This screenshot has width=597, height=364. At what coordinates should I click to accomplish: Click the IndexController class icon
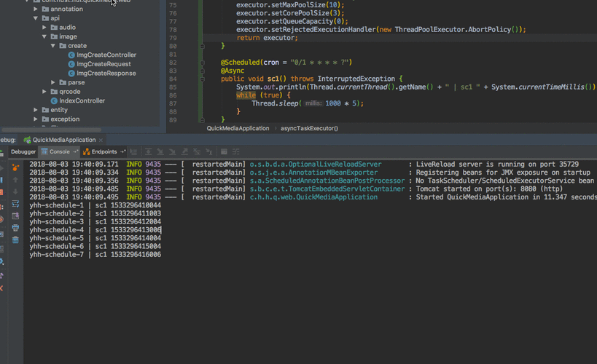54,100
